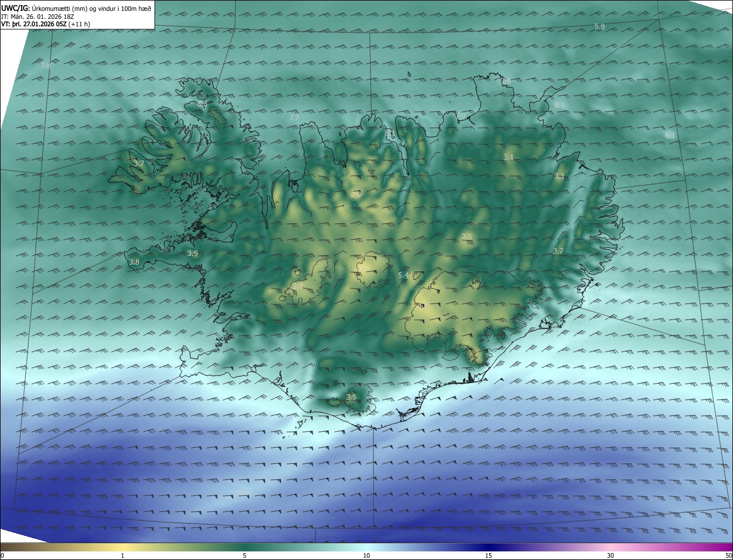Click the 50 tick label on the color scale
The width and height of the screenshot is (733, 560).
728,555
